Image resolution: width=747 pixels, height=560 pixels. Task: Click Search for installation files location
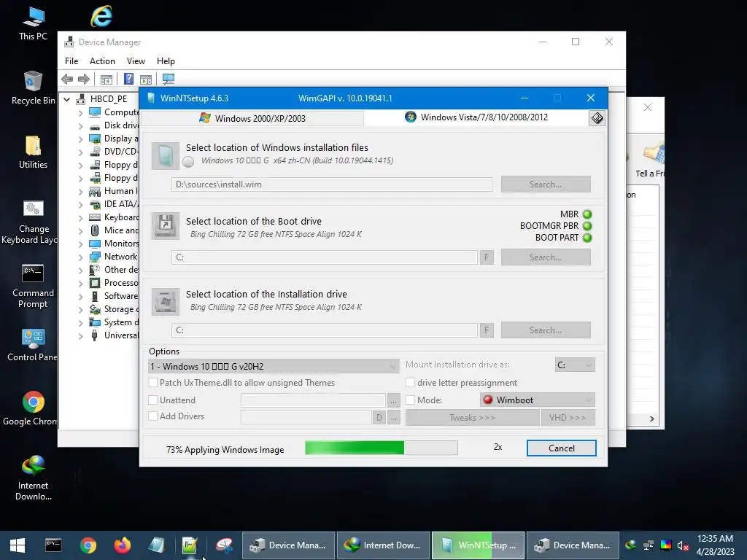pos(546,184)
